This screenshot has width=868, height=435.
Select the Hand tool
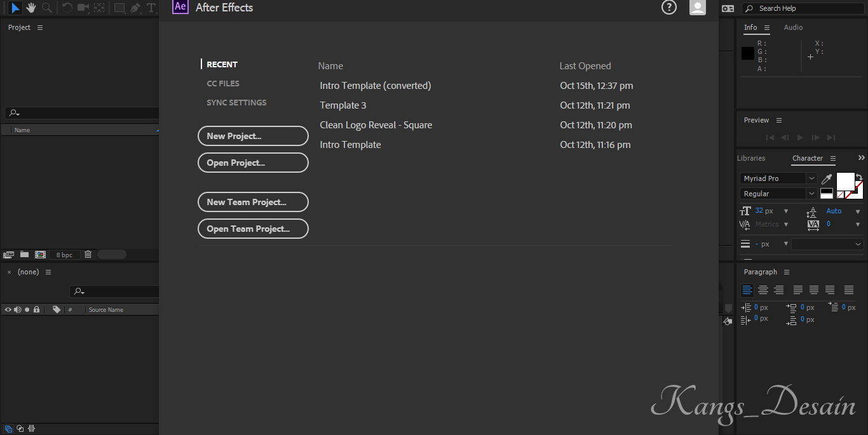tap(31, 8)
